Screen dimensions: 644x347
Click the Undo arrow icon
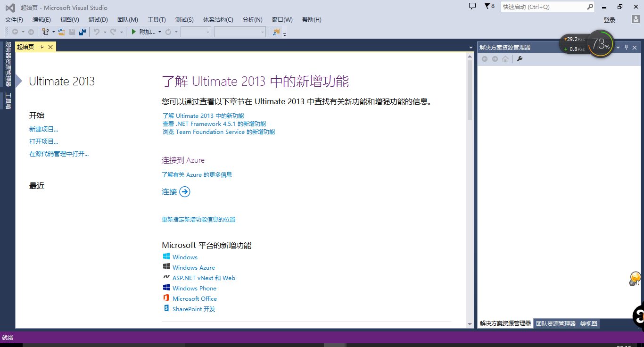(96, 32)
